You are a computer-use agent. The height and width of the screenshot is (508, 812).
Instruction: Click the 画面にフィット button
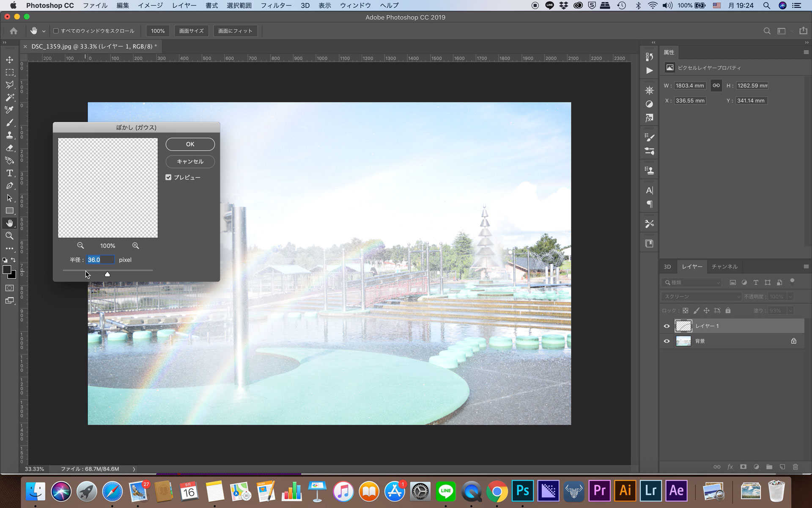click(235, 31)
